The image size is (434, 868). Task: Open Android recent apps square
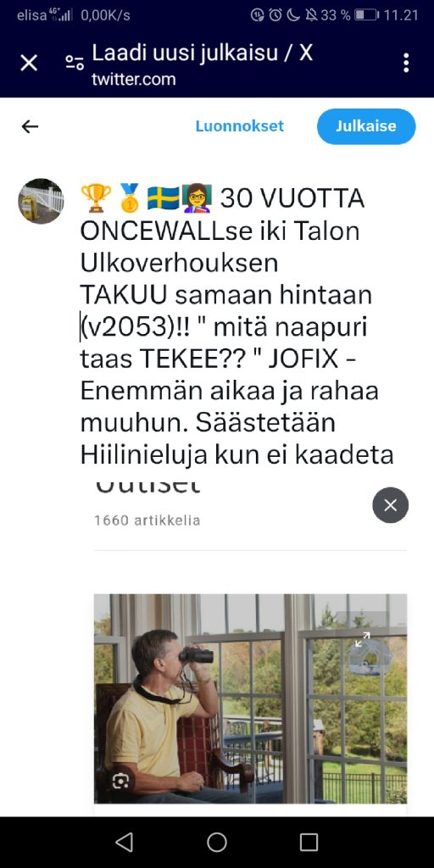pos(309,842)
